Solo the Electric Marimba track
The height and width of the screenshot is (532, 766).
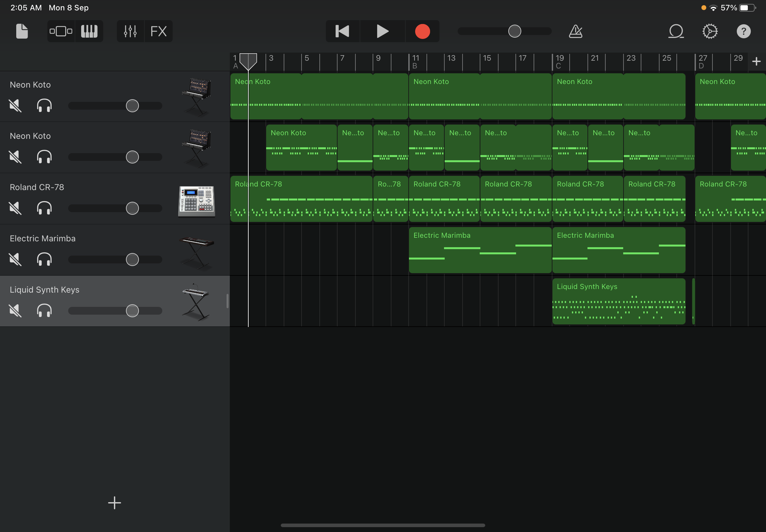[x=44, y=259]
